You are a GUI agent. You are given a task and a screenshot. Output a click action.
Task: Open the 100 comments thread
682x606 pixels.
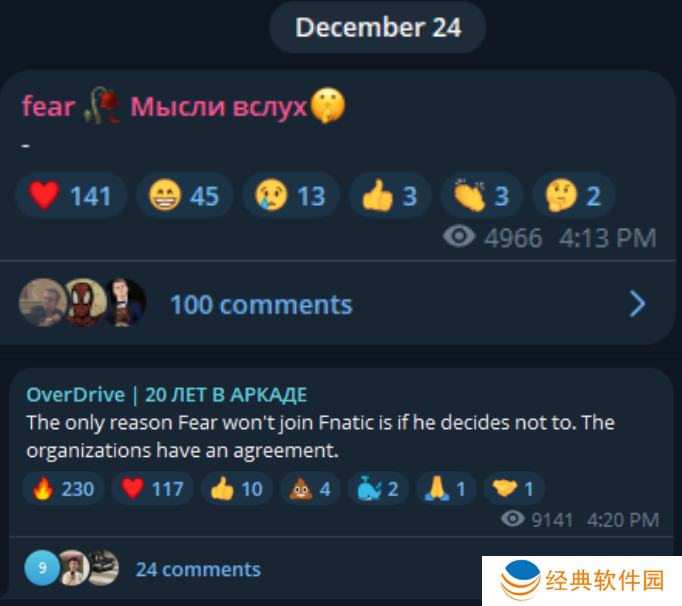pyautogui.click(x=261, y=305)
